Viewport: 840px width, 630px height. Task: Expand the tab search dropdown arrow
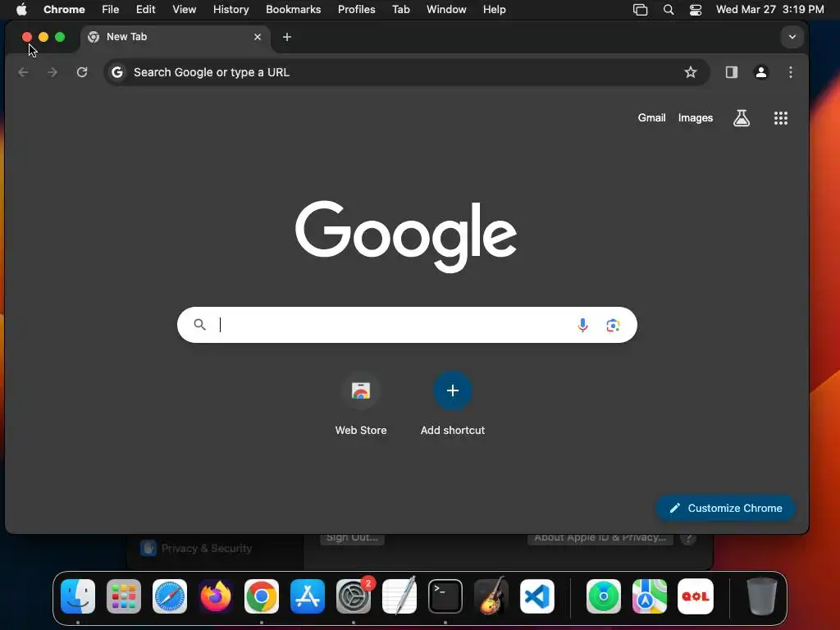pyautogui.click(x=792, y=37)
